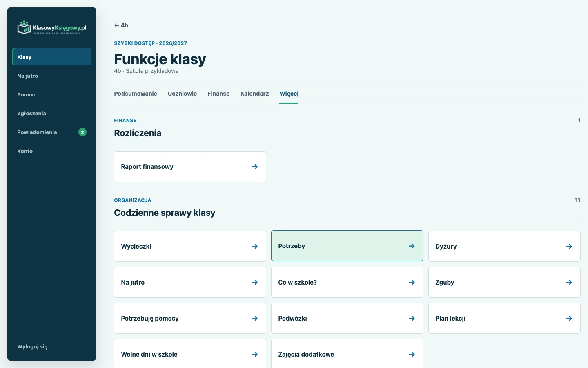588x368 pixels.
Task: Click the count 1 beside FINANSE
Action: tap(579, 120)
